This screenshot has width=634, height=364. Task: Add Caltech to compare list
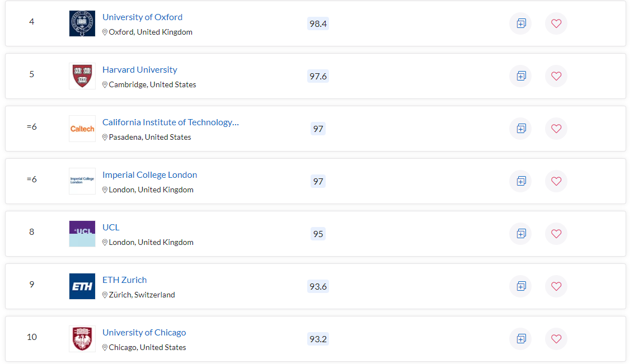pos(521,129)
